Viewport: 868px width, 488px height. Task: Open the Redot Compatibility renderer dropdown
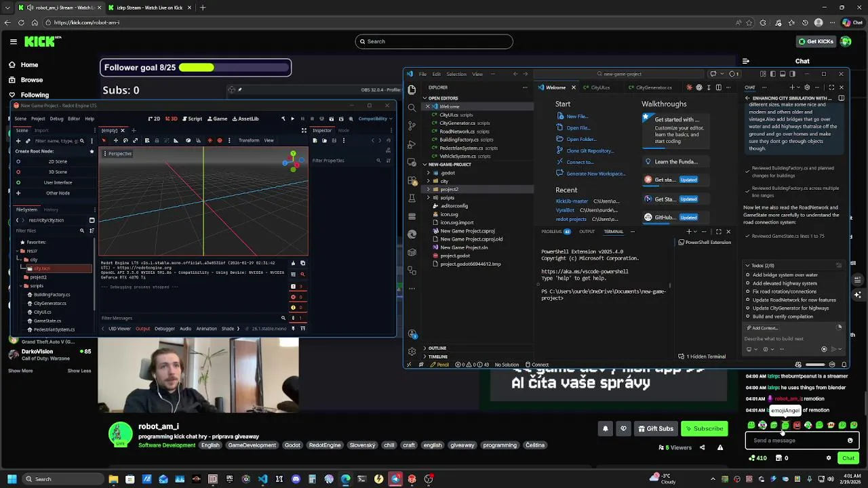pos(375,119)
